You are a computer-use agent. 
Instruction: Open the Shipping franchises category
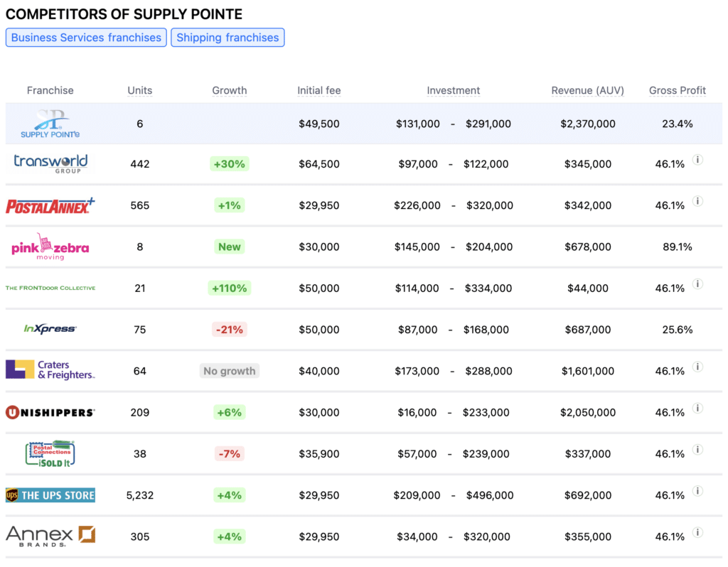[227, 38]
